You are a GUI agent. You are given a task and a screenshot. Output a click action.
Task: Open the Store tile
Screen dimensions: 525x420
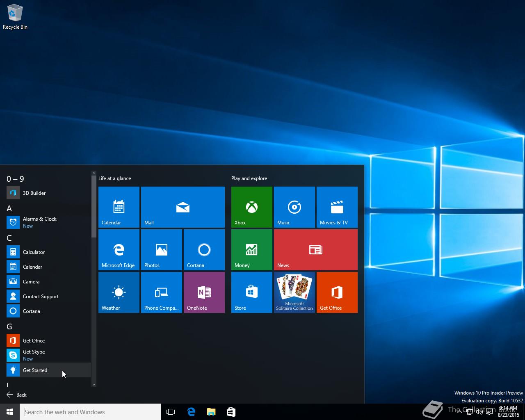click(252, 292)
